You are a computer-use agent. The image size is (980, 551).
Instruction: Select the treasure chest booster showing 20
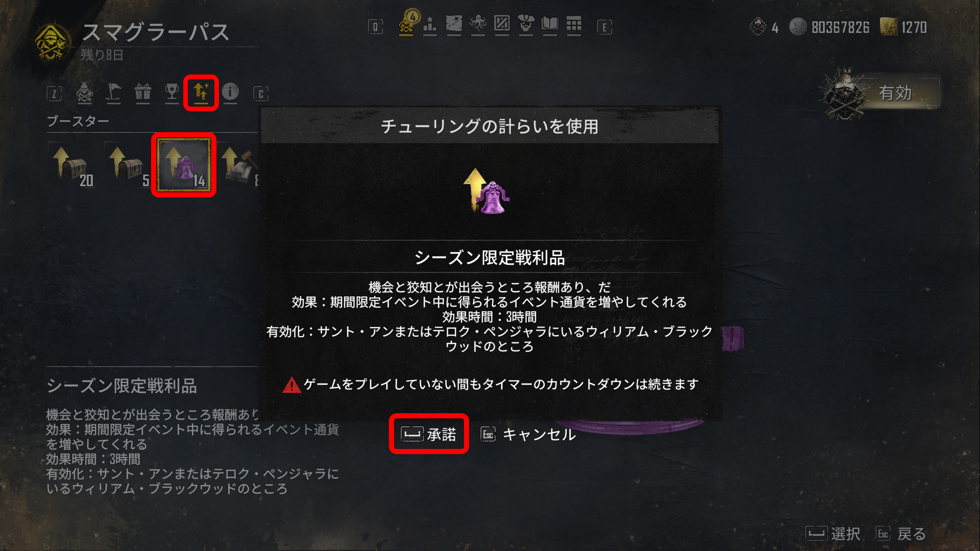click(72, 166)
